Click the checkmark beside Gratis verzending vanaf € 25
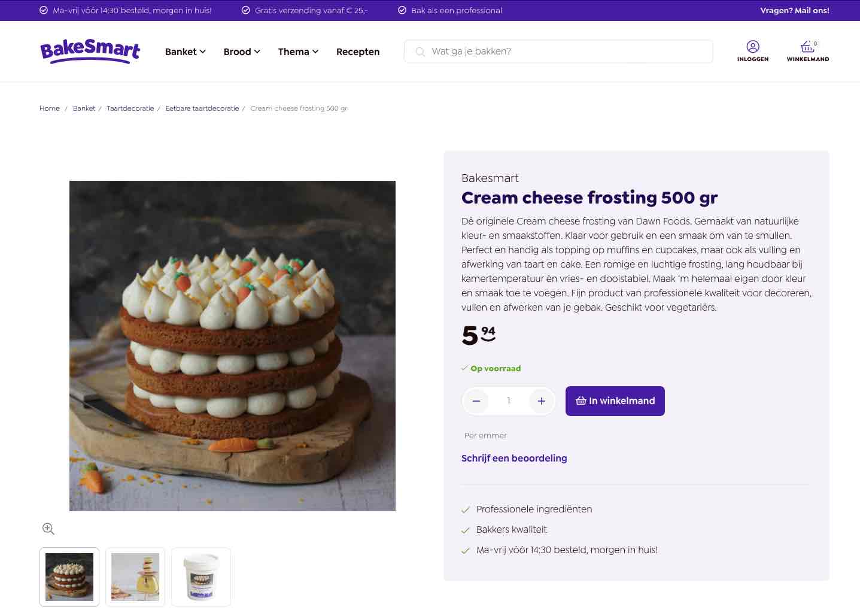The image size is (860, 616). (245, 10)
